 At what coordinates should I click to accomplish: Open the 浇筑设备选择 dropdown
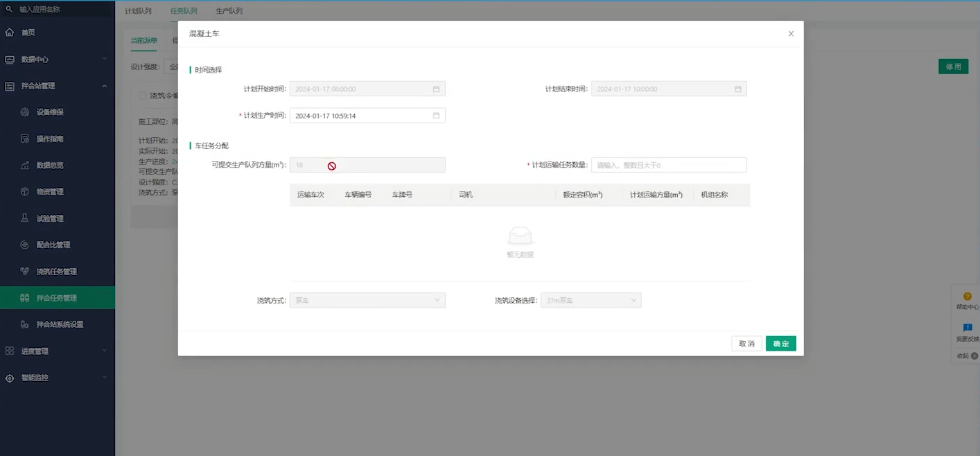coord(590,300)
